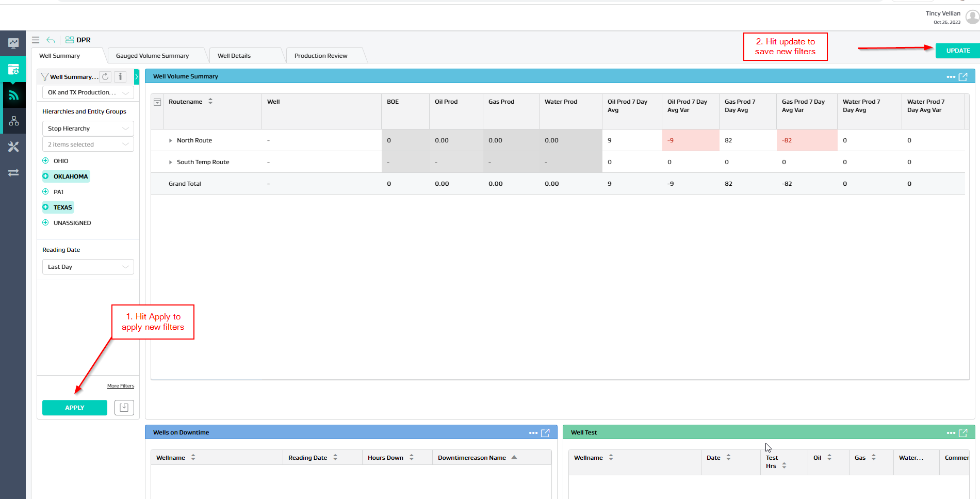Viewport: 980px width, 499px height.
Task: Pop out the Well Volume Summary panel
Action: pos(963,77)
